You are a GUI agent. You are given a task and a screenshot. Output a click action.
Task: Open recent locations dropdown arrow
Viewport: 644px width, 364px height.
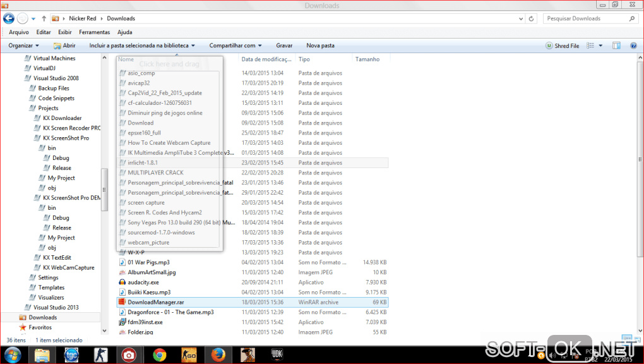click(x=33, y=18)
